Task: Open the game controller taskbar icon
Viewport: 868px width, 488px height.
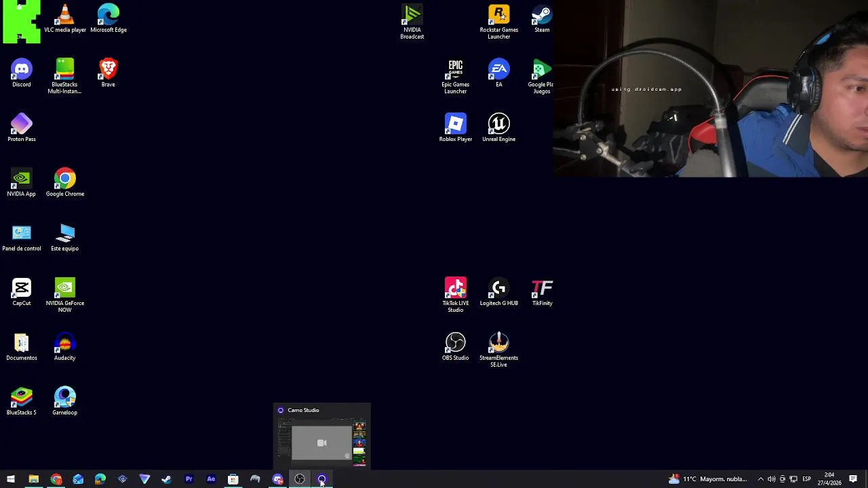Action: pos(255,479)
